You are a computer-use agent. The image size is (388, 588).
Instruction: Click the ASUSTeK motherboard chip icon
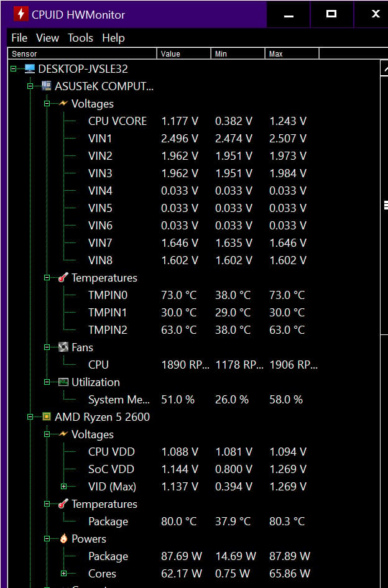click(46, 86)
